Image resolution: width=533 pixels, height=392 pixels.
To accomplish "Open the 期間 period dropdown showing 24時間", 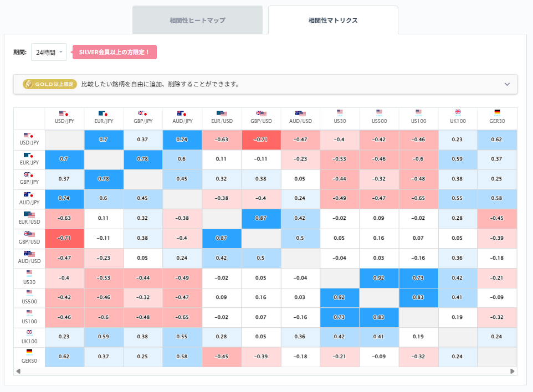I will [49, 51].
